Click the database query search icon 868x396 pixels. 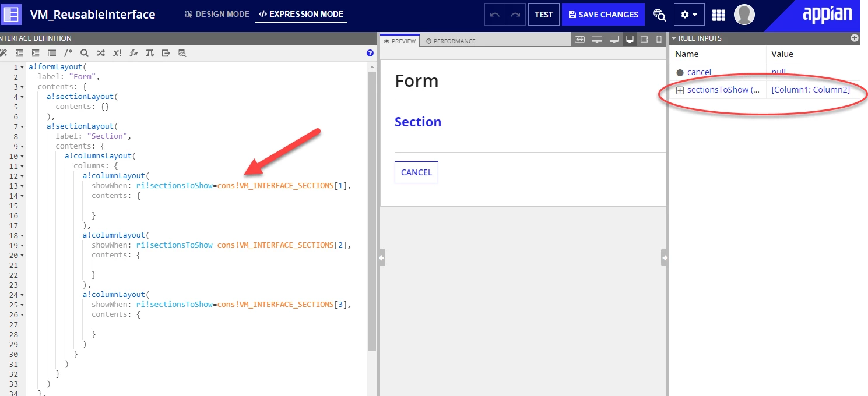click(x=182, y=53)
